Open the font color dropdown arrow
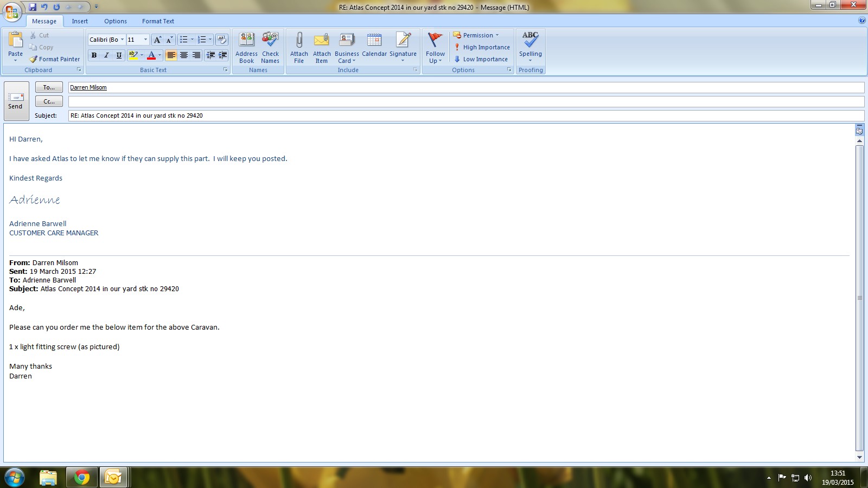 (x=159, y=55)
